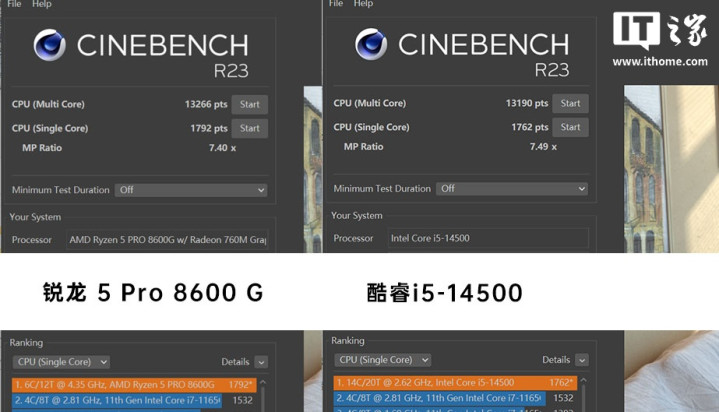Click AMD Ryzen 5 PRO 8600G processor field
719x412 pixels.
pyautogui.click(x=167, y=239)
